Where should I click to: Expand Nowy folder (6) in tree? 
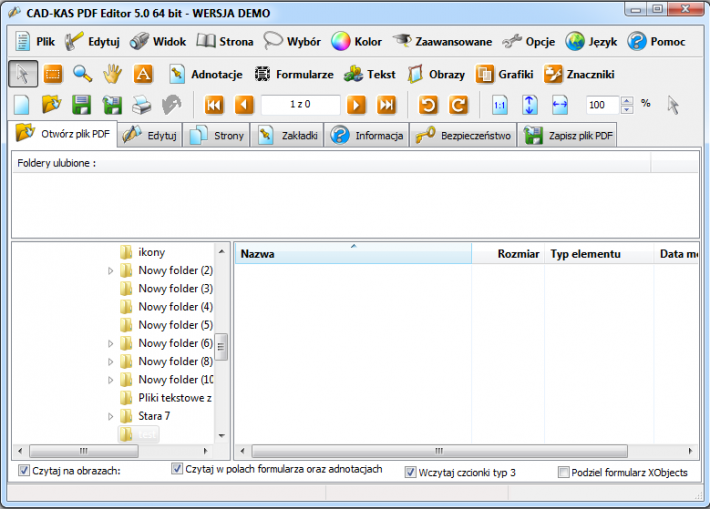point(110,344)
